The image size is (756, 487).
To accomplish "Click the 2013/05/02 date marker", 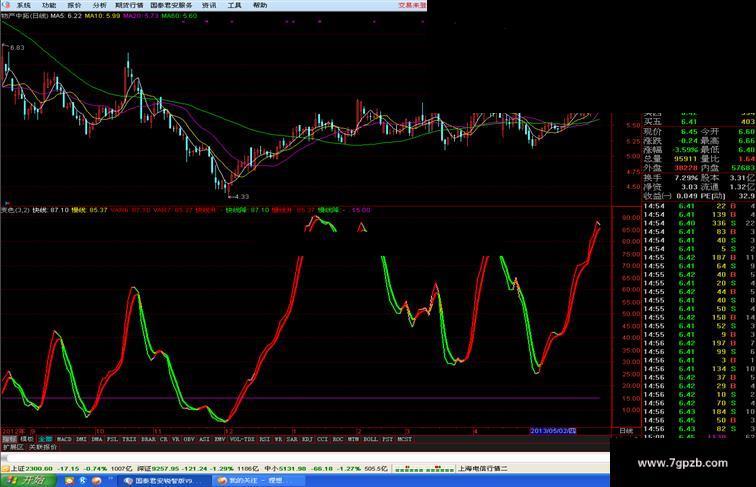I will (x=553, y=431).
